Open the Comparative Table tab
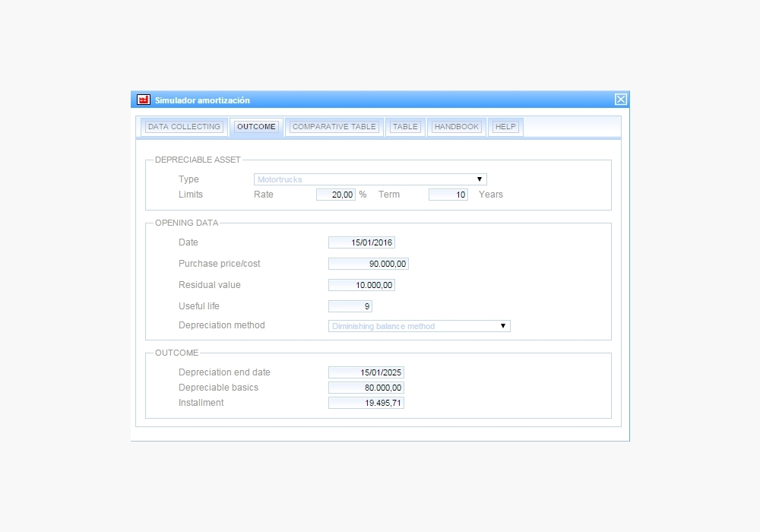Viewport: 760px width, 532px height. [334, 127]
